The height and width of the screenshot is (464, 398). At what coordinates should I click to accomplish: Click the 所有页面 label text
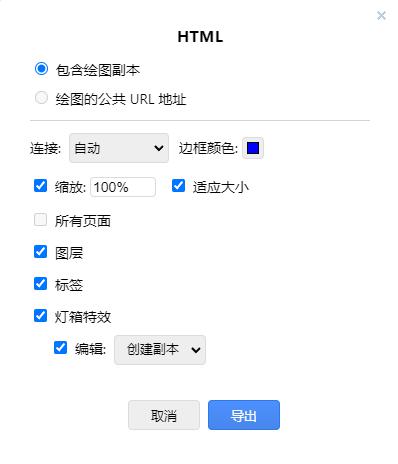click(83, 221)
